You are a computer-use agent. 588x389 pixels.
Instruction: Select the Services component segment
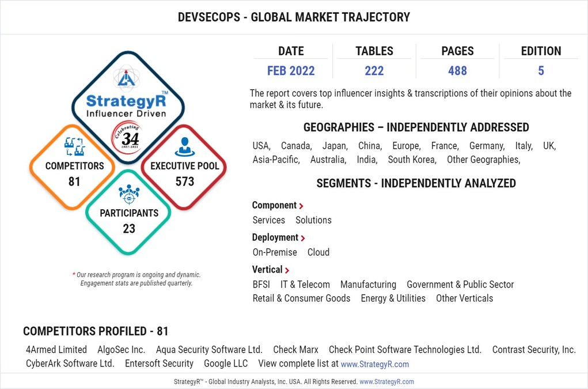(x=269, y=220)
